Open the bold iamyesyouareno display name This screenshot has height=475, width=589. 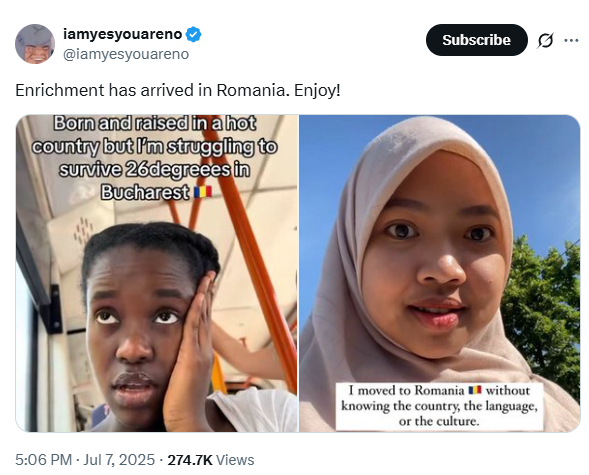click(x=122, y=34)
